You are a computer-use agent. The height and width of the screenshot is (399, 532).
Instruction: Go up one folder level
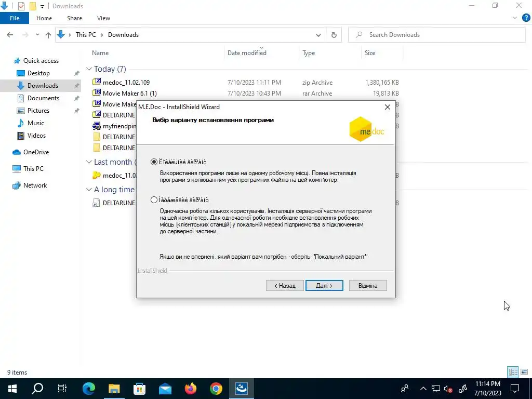pyautogui.click(x=48, y=35)
